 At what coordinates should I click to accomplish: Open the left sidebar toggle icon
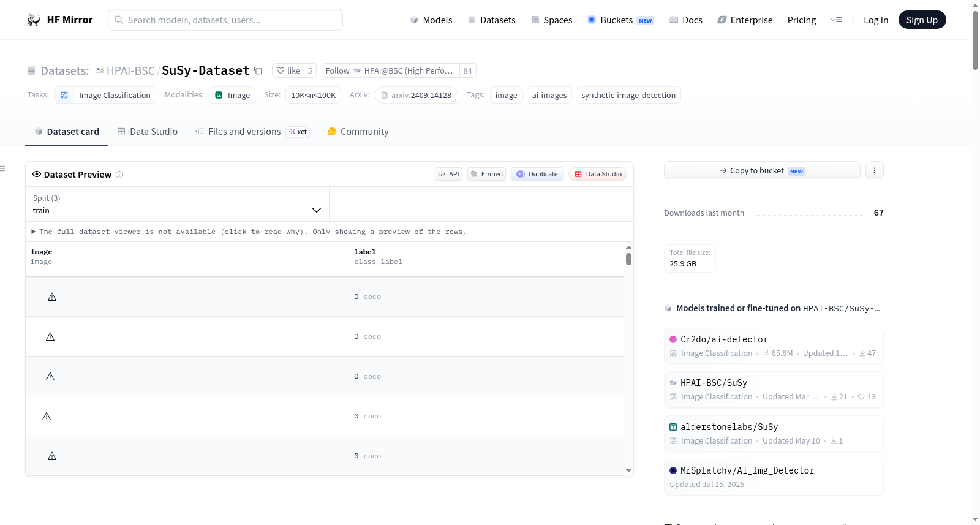click(x=2, y=168)
